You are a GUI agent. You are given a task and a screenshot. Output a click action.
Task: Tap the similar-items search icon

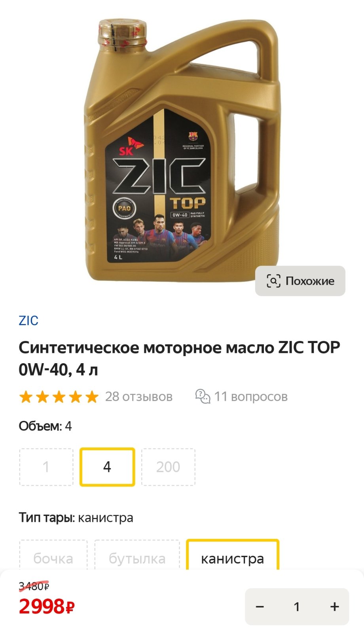tap(273, 281)
